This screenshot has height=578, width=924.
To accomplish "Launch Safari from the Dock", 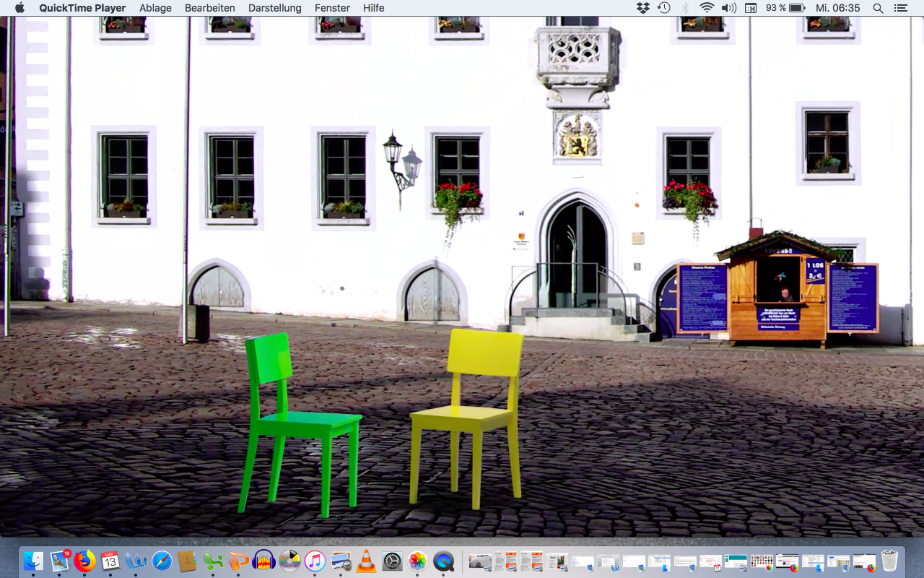I will (162, 561).
